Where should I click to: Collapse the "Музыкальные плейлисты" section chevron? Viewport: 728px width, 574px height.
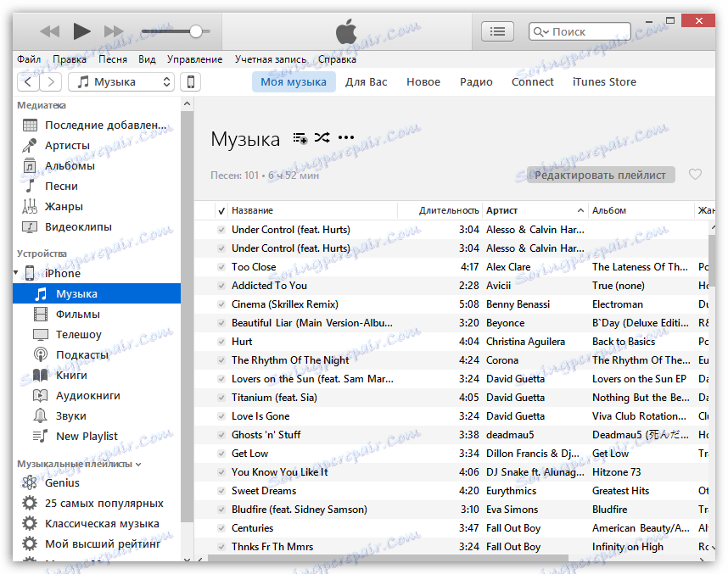pyautogui.click(x=138, y=465)
